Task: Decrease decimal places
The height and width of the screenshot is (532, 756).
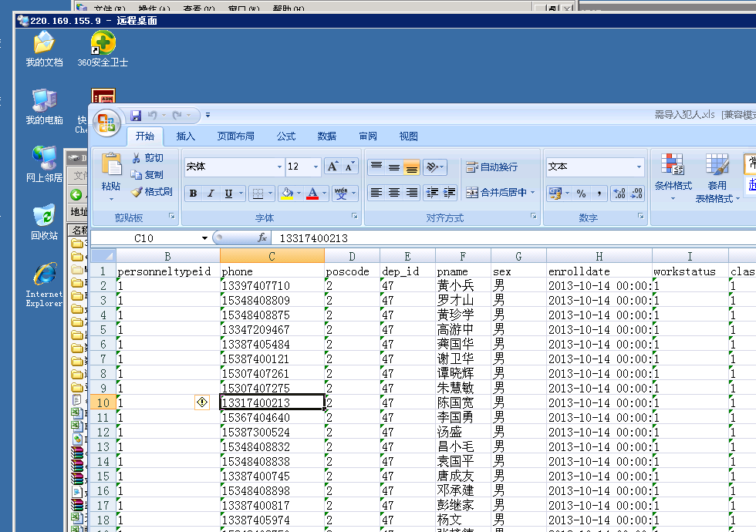Action: pos(636,194)
